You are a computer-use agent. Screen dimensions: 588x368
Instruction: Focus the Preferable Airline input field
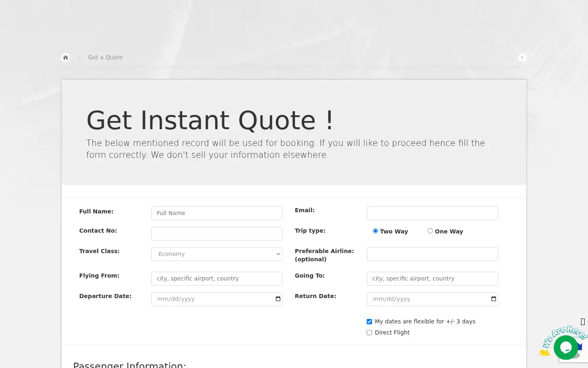(x=432, y=254)
